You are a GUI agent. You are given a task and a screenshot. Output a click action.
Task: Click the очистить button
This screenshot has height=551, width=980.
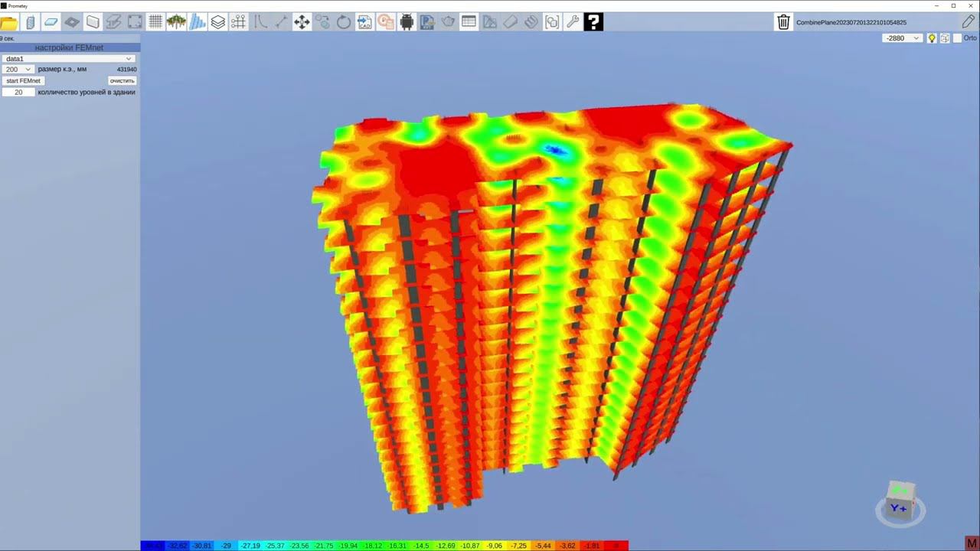click(x=122, y=80)
